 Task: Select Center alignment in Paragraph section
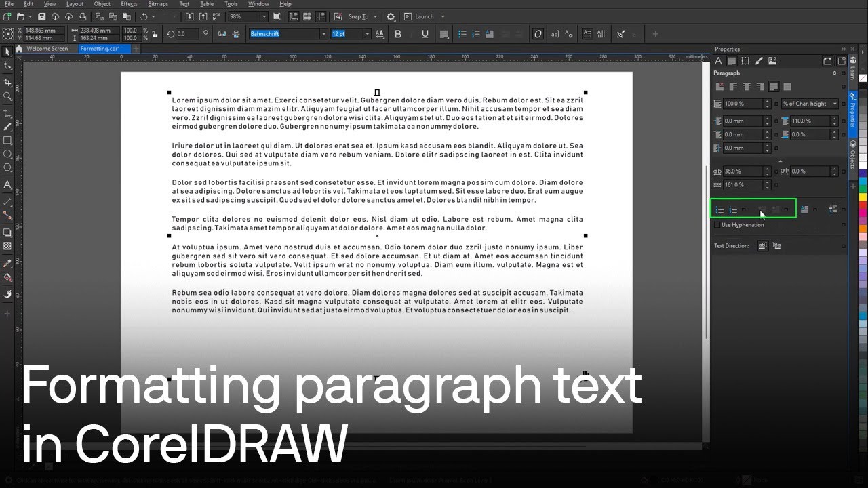(x=747, y=87)
